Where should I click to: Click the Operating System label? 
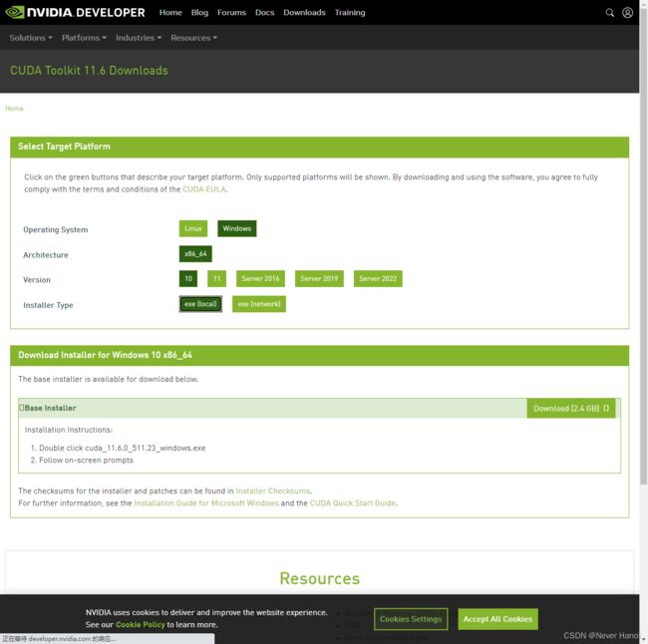(x=56, y=230)
